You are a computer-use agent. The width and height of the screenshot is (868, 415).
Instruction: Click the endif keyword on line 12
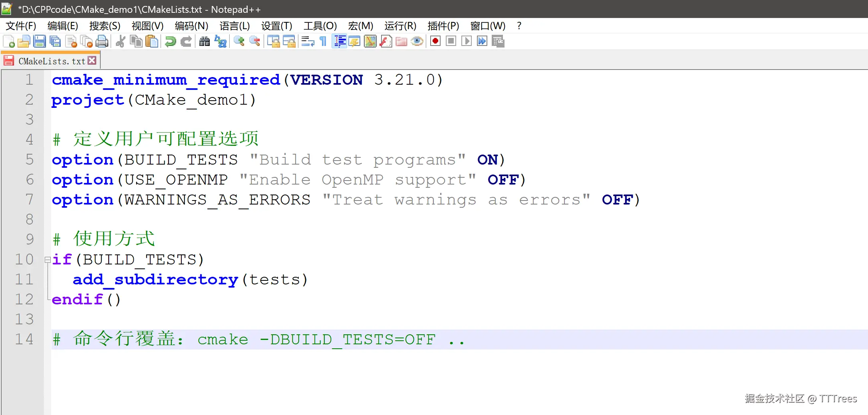(77, 300)
